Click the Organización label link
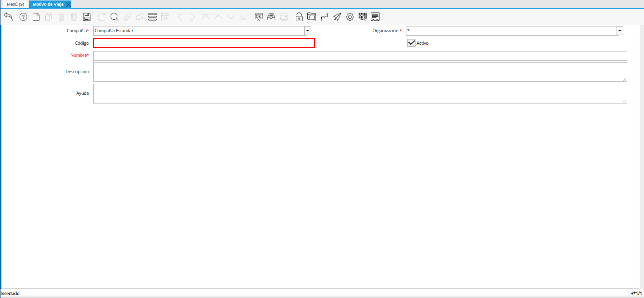Screen dimensions: 644x298 [386, 31]
